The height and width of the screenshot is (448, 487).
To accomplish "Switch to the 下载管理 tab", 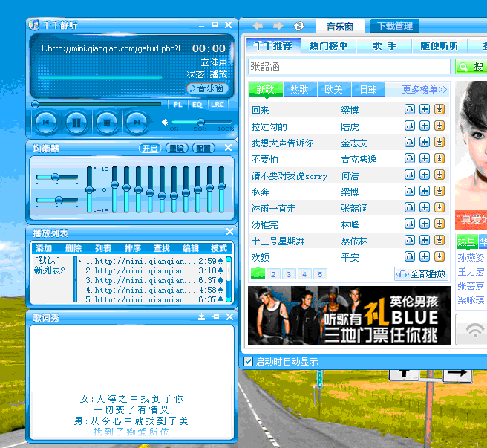I will pyautogui.click(x=395, y=26).
